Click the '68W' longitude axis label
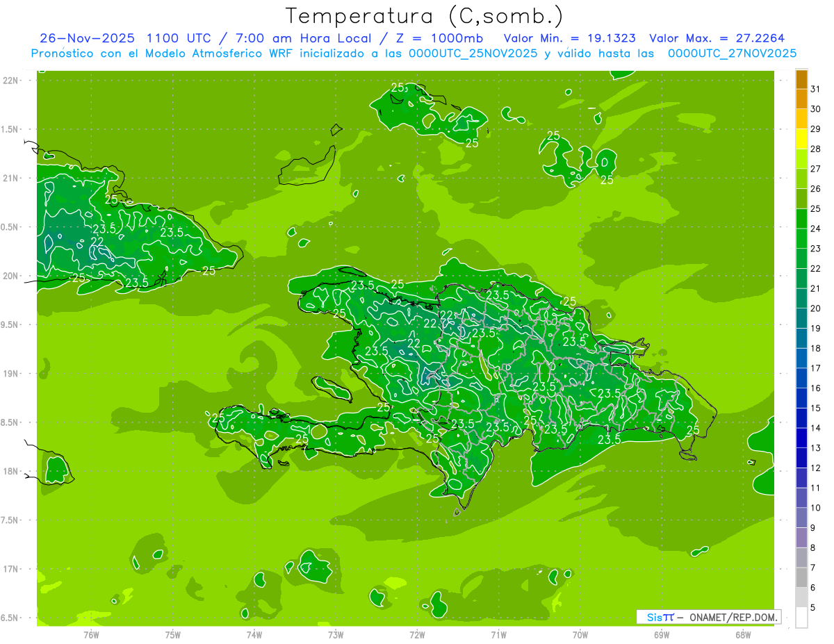The width and height of the screenshot is (834, 644). (x=743, y=634)
